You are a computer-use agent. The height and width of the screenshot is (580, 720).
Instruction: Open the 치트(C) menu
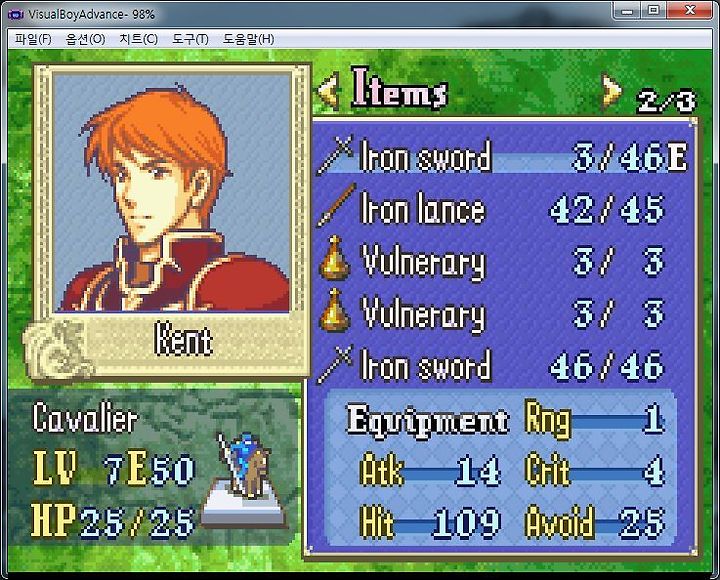[x=138, y=39]
